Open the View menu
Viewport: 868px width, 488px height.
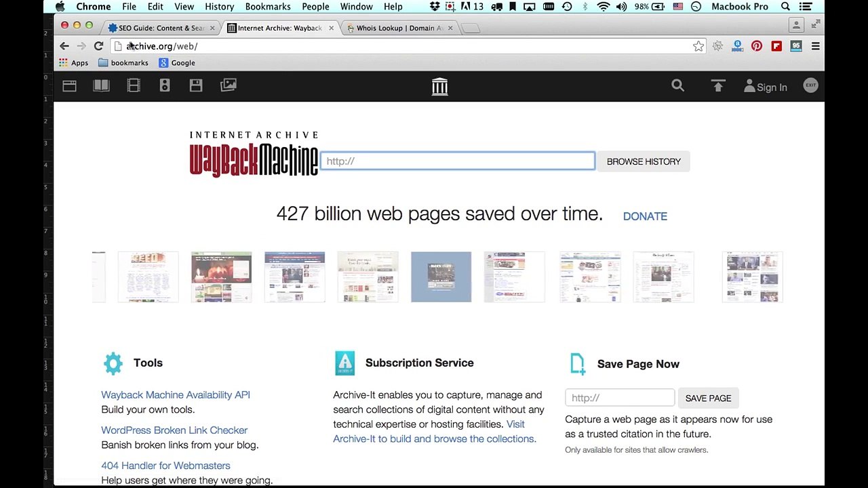point(184,7)
